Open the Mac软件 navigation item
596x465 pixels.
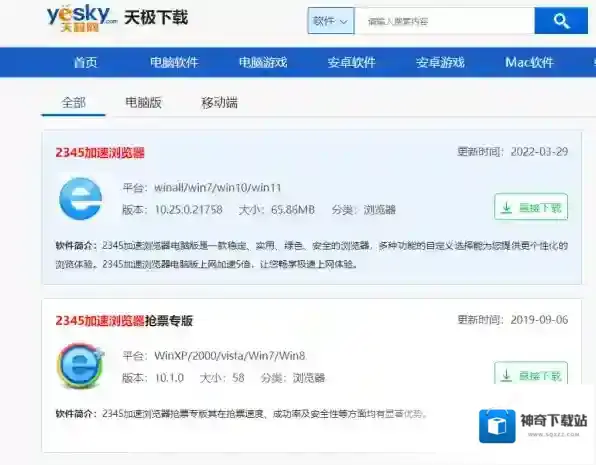coord(529,62)
